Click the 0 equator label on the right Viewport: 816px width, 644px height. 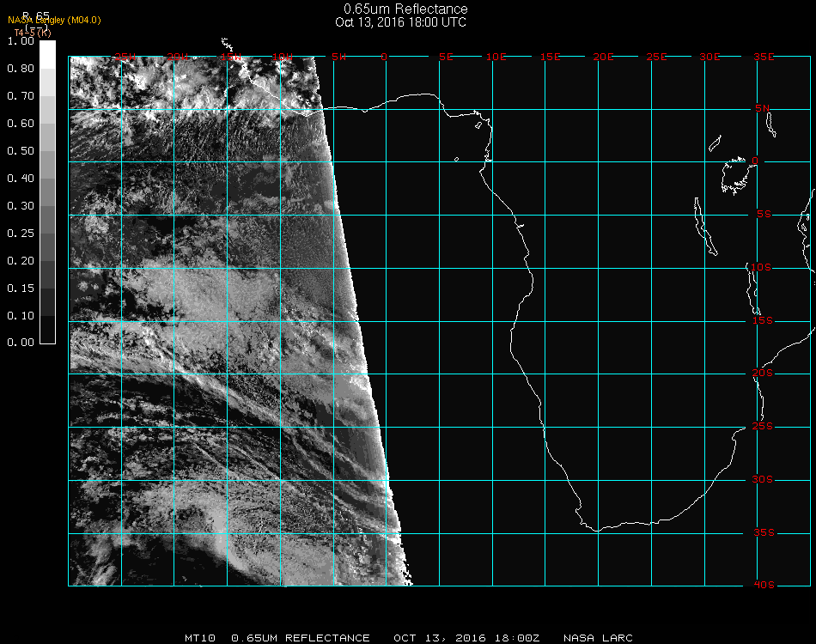(755, 161)
